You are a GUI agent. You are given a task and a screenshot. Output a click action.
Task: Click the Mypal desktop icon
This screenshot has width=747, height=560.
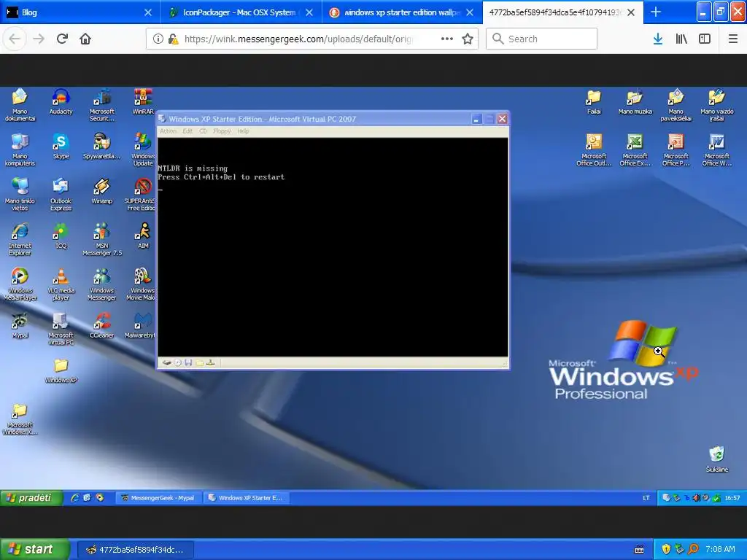point(20,325)
